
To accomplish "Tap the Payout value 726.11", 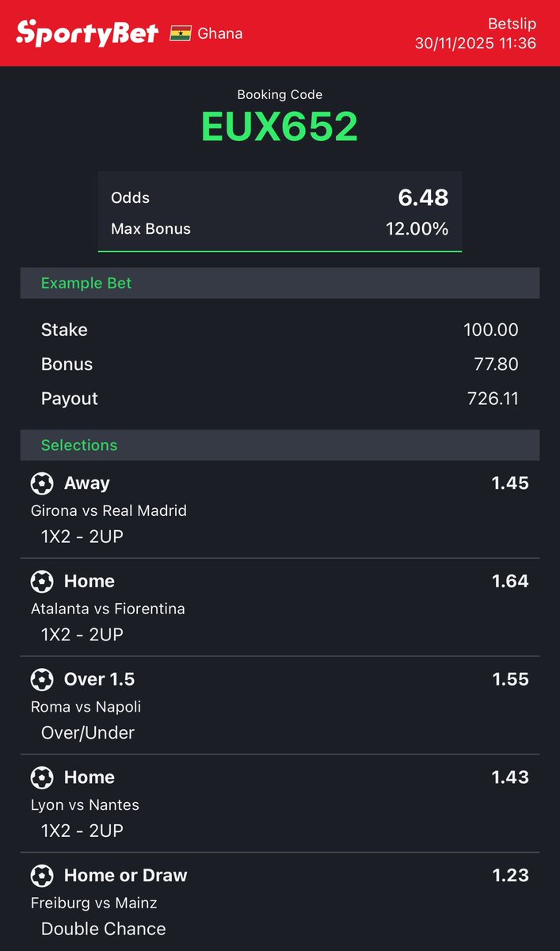I will [493, 399].
